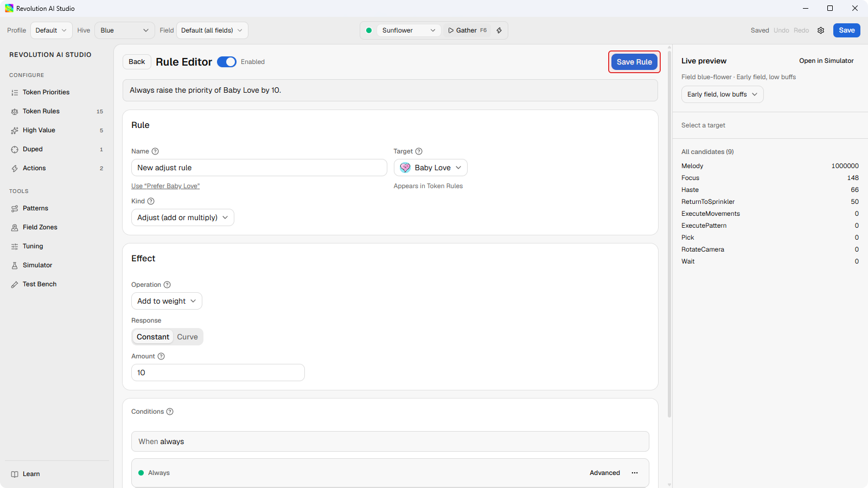The width and height of the screenshot is (868, 488).
Task: Open Tuning tool in sidebar
Action: click(57, 246)
